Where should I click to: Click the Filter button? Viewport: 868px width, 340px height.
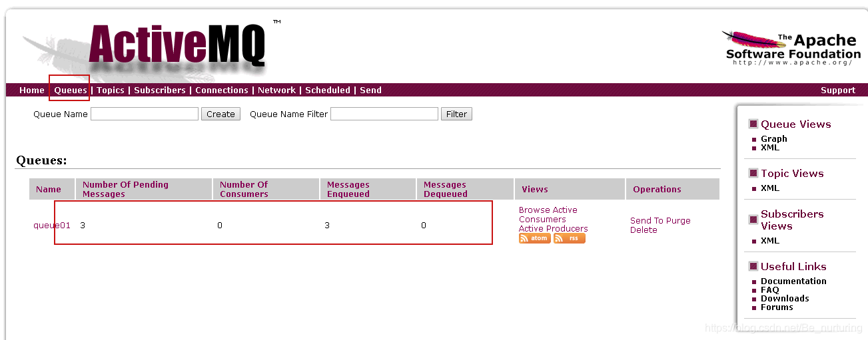click(x=456, y=114)
